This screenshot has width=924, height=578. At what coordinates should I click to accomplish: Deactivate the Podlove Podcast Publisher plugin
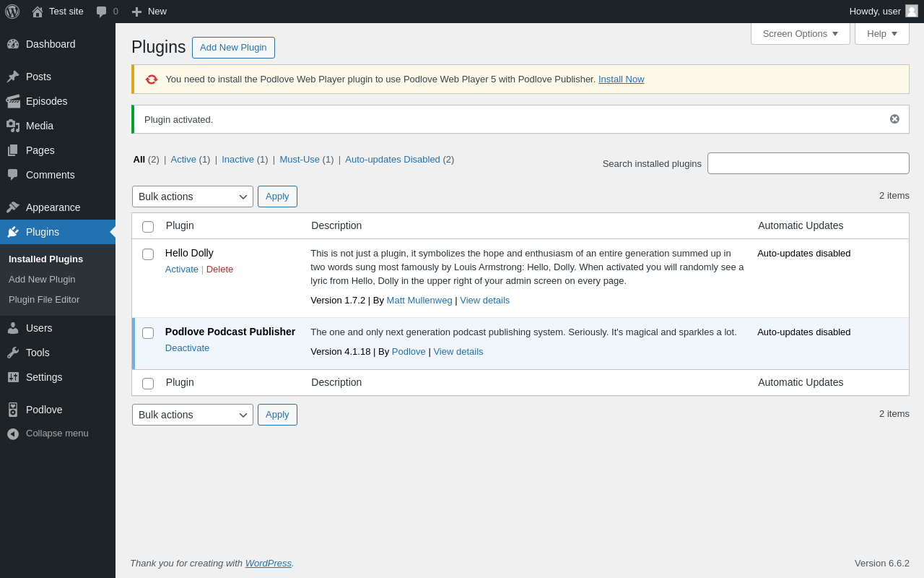(187, 348)
